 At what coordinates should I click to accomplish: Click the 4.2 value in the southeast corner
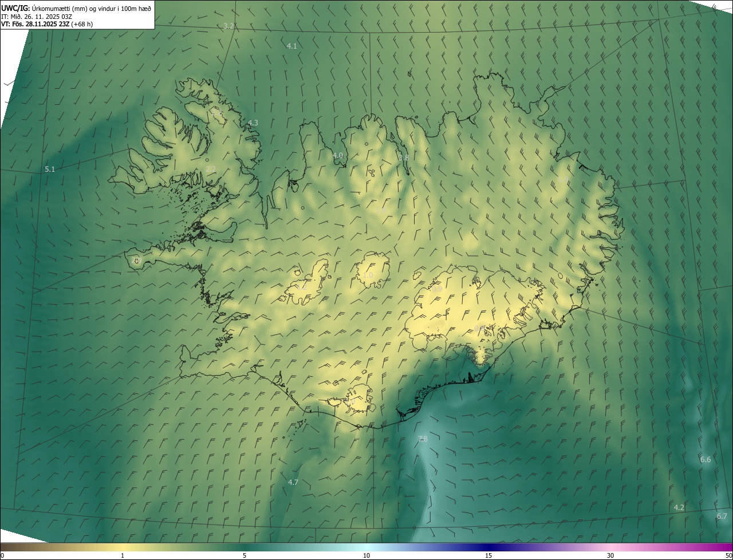tap(679, 508)
